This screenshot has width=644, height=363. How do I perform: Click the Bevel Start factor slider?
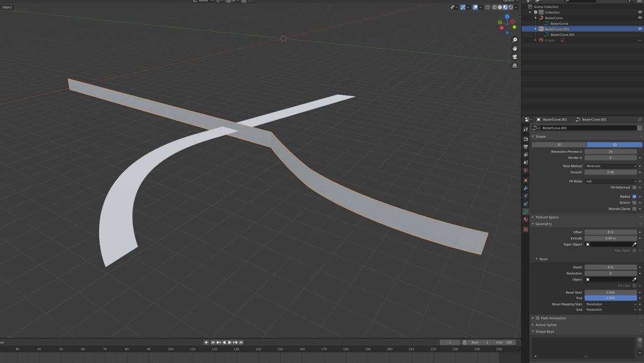coord(611,292)
